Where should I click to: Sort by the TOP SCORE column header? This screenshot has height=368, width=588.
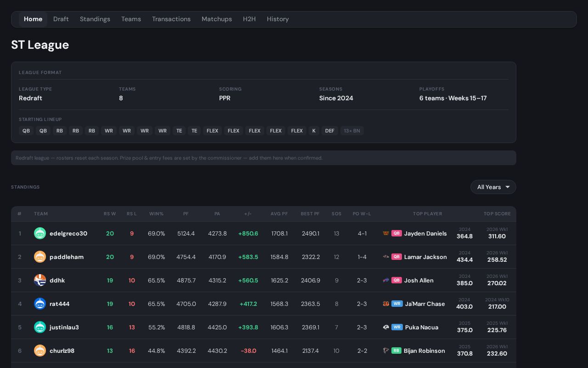(x=497, y=214)
